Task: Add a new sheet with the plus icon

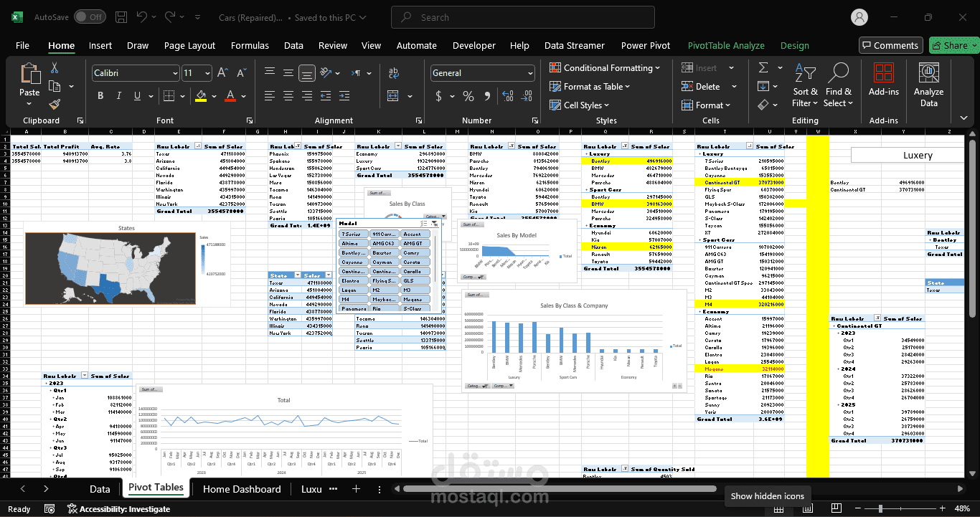Action: pos(356,489)
